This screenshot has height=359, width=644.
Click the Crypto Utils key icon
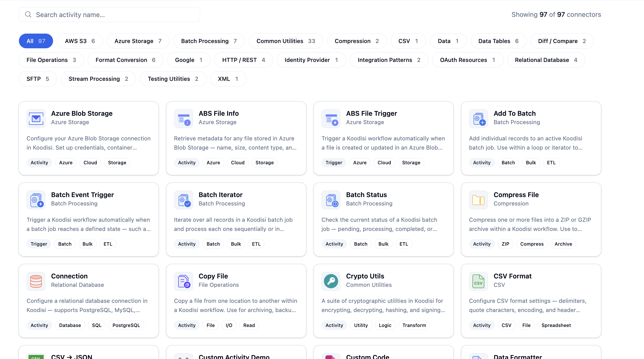pyautogui.click(x=331, y=281)
